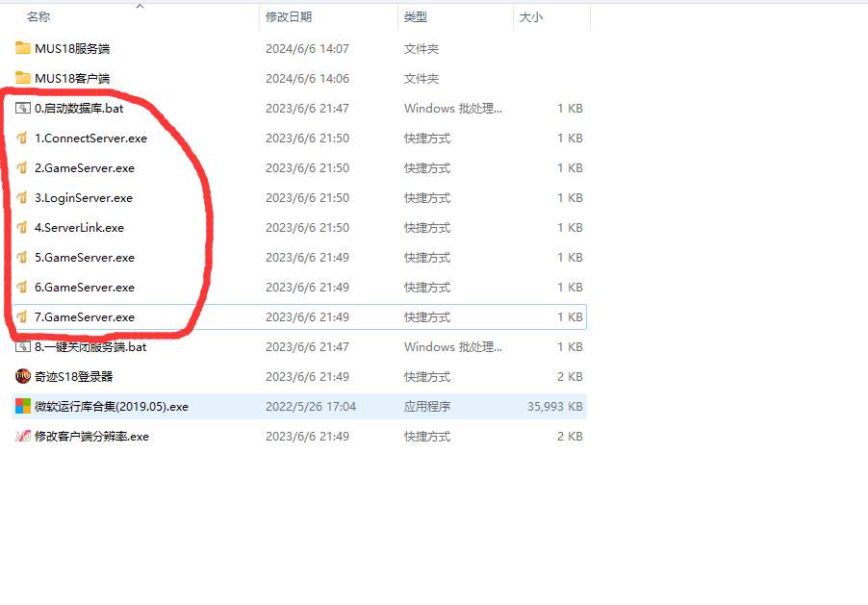Select the MUS18客户端 folder icon
The width and height of the screenshot is (868, 605).
[23, 78]
